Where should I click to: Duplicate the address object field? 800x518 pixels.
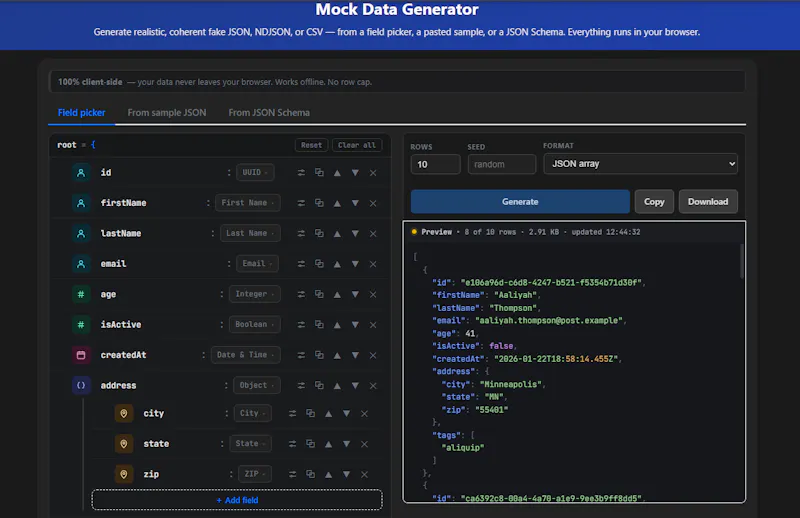[x=319, y=385]
